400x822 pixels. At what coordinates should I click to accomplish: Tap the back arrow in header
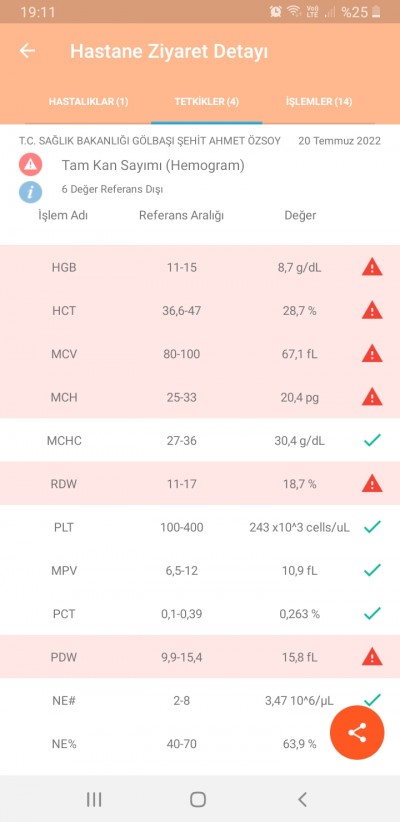point(27,51)
